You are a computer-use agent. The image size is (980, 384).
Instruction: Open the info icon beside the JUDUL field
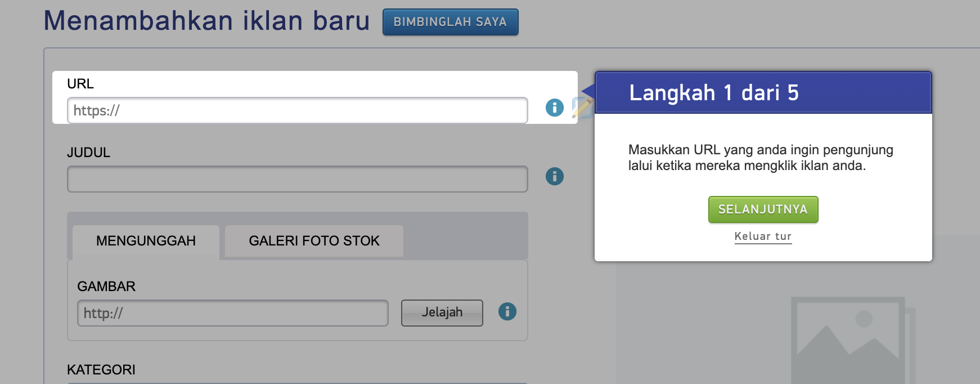pyautogui.click(x=554, y=176)
